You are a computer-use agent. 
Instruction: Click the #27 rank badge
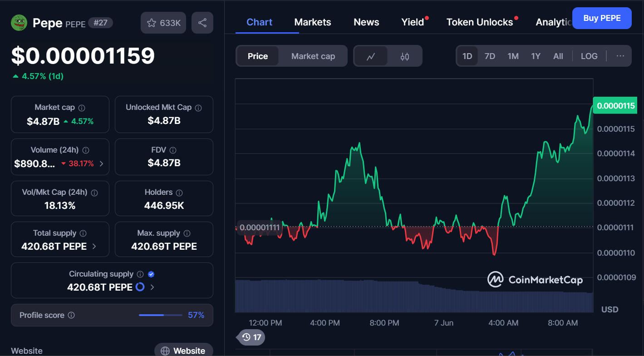(100, 23)
